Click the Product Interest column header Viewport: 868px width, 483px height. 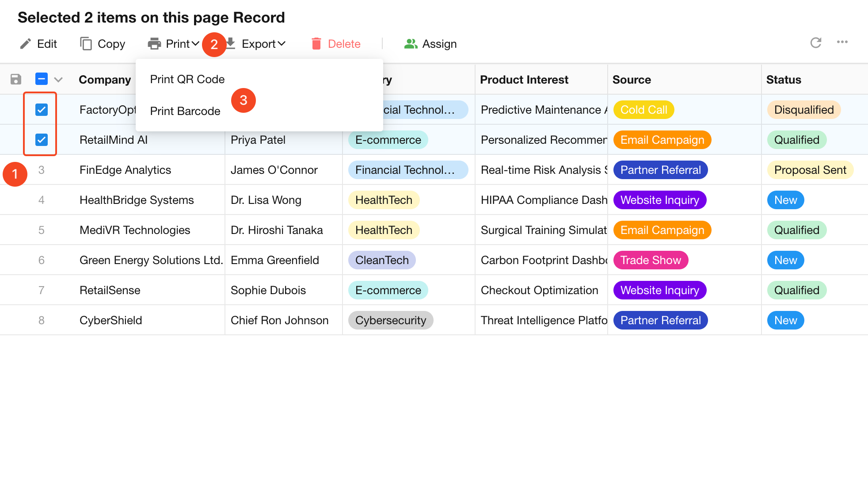[524, 80]
